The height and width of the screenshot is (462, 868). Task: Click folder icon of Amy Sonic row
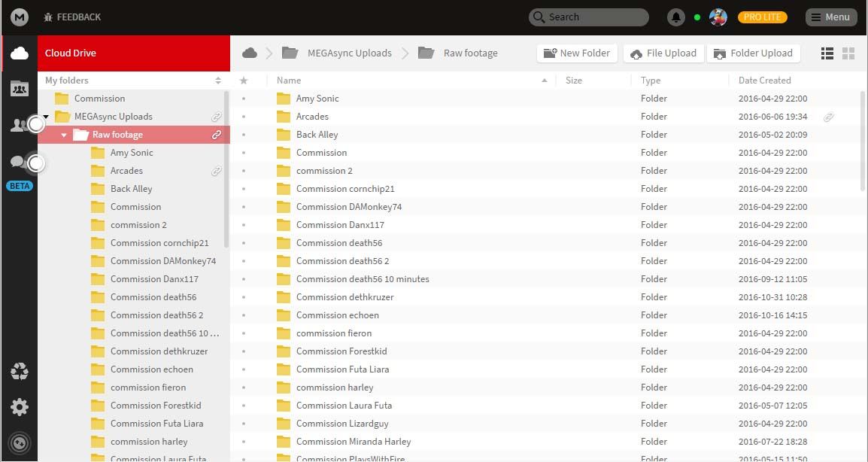284,99
